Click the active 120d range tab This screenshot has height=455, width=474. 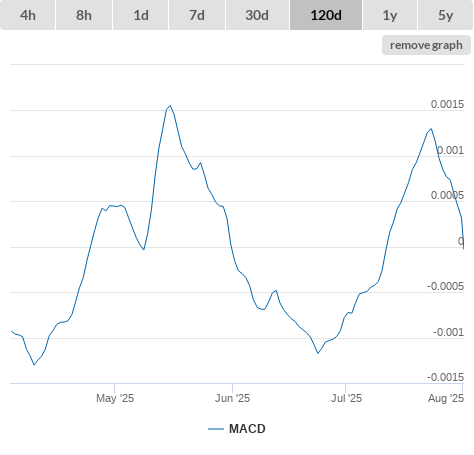326,15
